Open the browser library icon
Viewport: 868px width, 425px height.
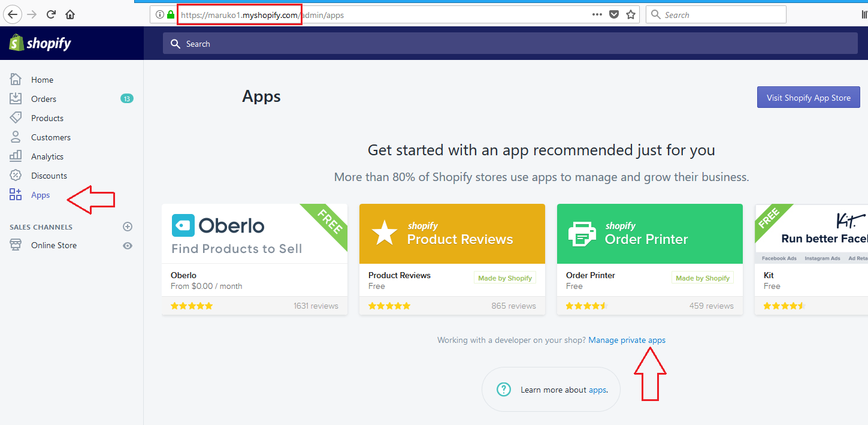click(864, 14)
